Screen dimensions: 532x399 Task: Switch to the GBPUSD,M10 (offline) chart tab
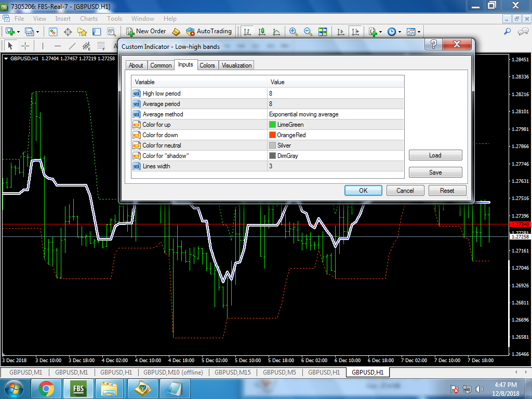coord(173,372)
